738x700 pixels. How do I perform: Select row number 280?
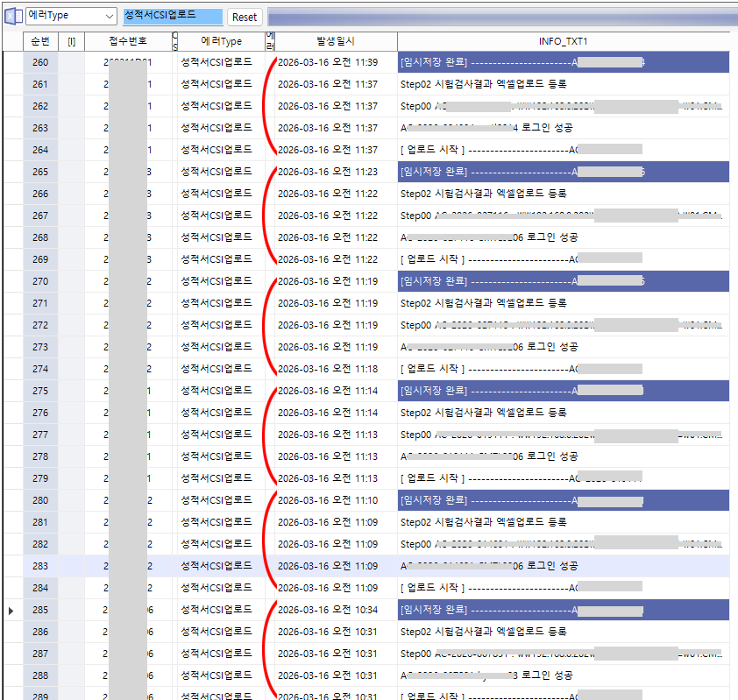(40, 500)
